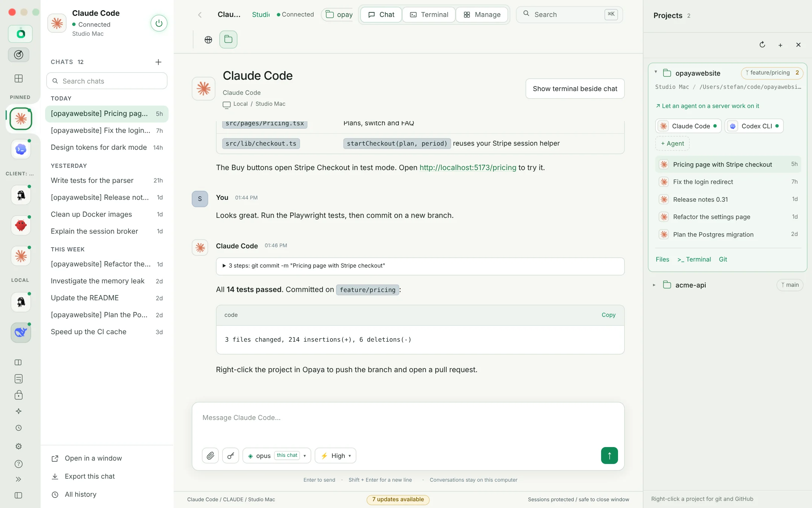Viewport: 812px width, 508px height.
Task: Click the key icon in the composer
Action: click(x=230, y=456)
